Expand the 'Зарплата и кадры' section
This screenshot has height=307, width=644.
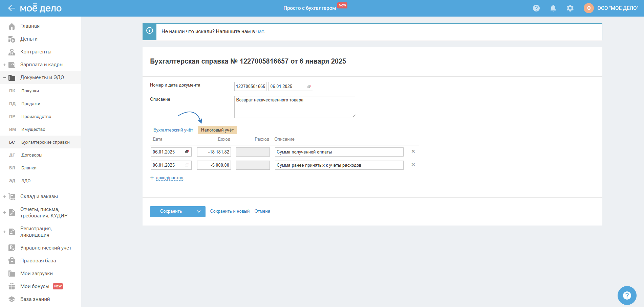(5, 65)
